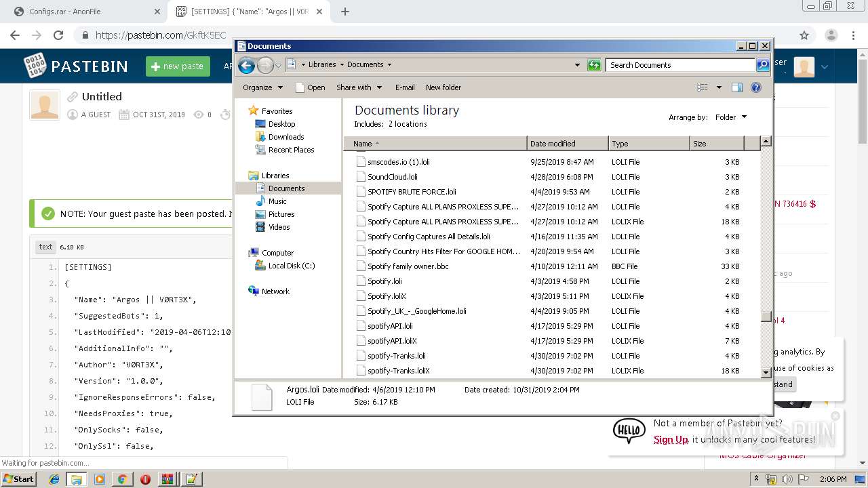Open Desktop in the navigation pane
This screenshot has width=868, height=488.
pos(281,124)
